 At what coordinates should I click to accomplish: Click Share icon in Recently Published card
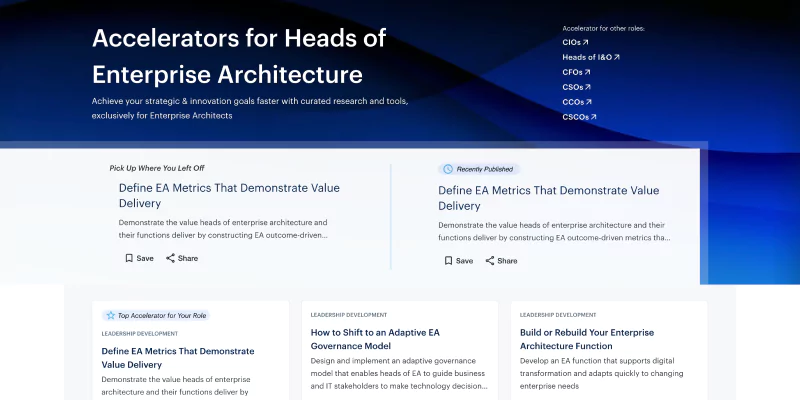491,260
